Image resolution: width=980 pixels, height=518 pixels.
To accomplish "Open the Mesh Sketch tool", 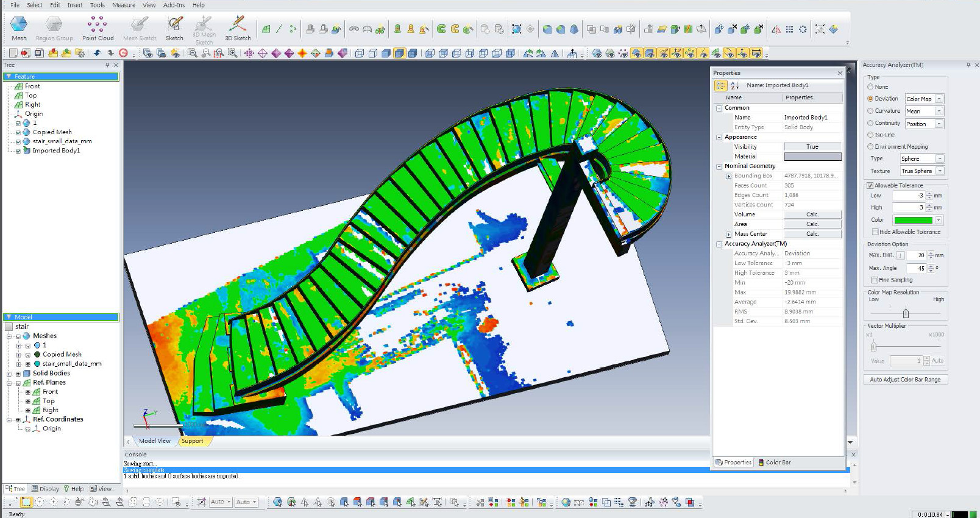I will (x=140, y=25).
